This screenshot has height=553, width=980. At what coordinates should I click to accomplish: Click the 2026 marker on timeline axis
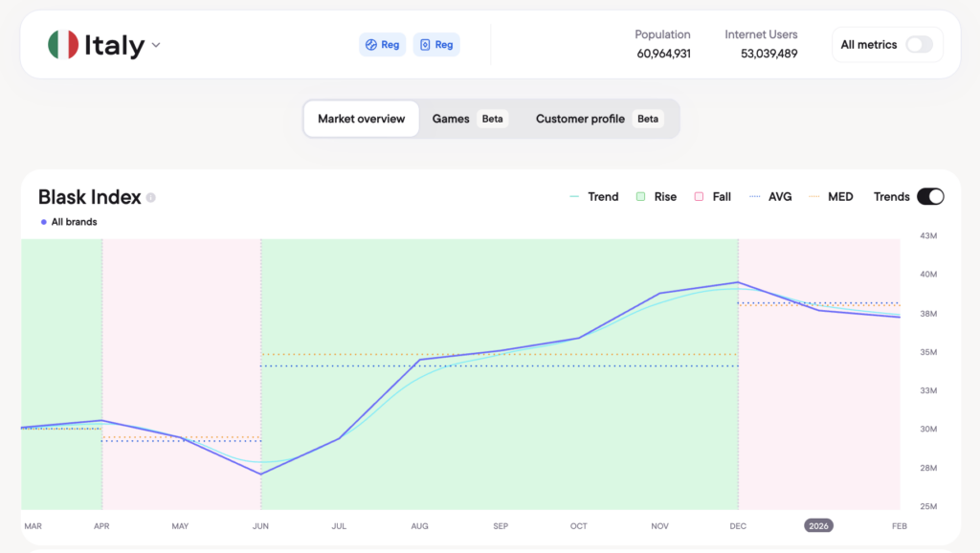click(818, 526)
